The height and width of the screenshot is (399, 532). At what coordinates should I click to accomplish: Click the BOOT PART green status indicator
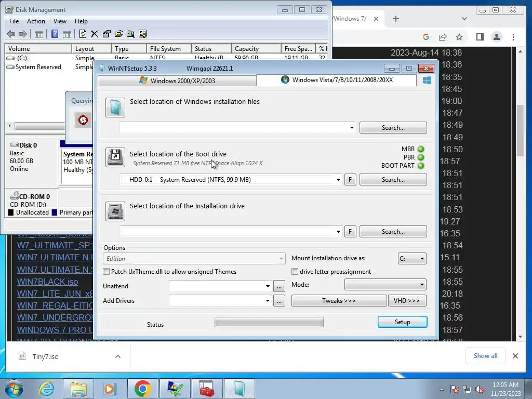click(421, 166)
